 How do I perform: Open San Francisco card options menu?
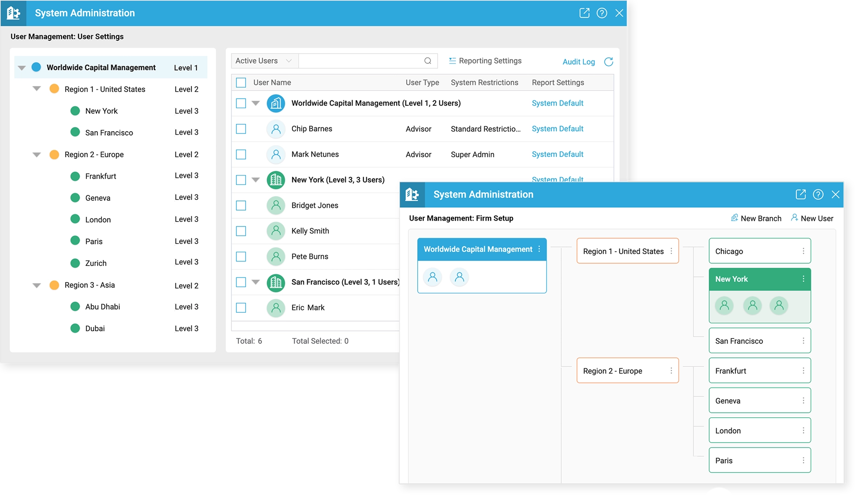pos(803,341)
